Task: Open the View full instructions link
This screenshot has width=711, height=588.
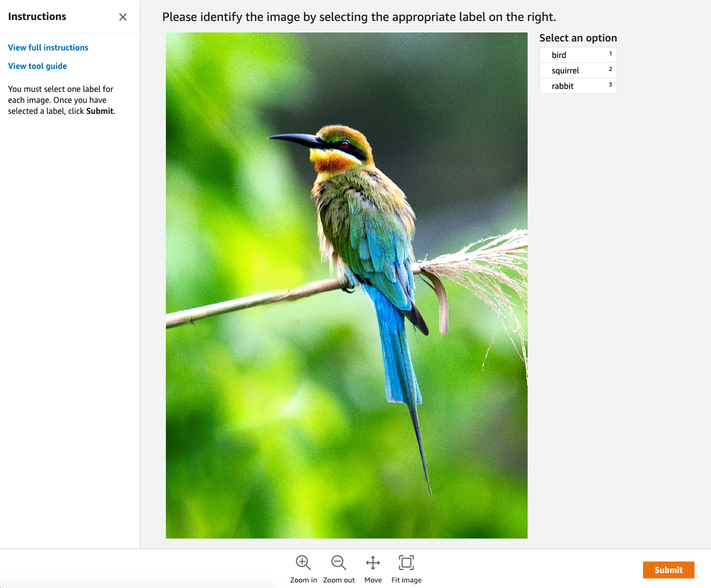Action: 48,47
